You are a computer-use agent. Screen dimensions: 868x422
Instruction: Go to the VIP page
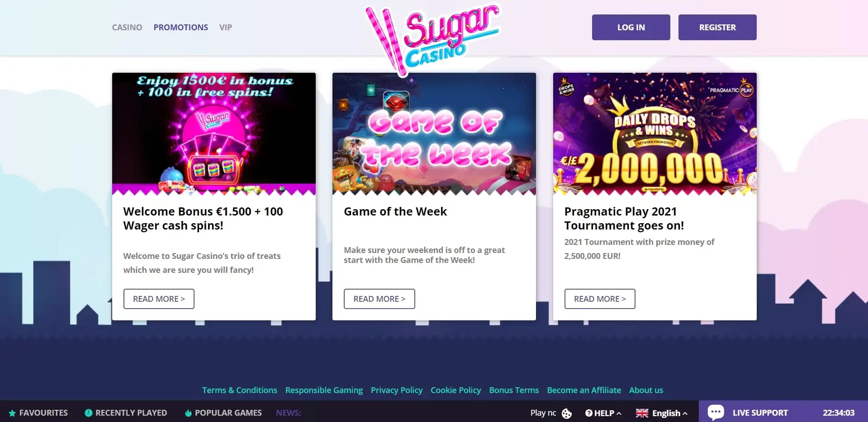[x=226, y=27]
